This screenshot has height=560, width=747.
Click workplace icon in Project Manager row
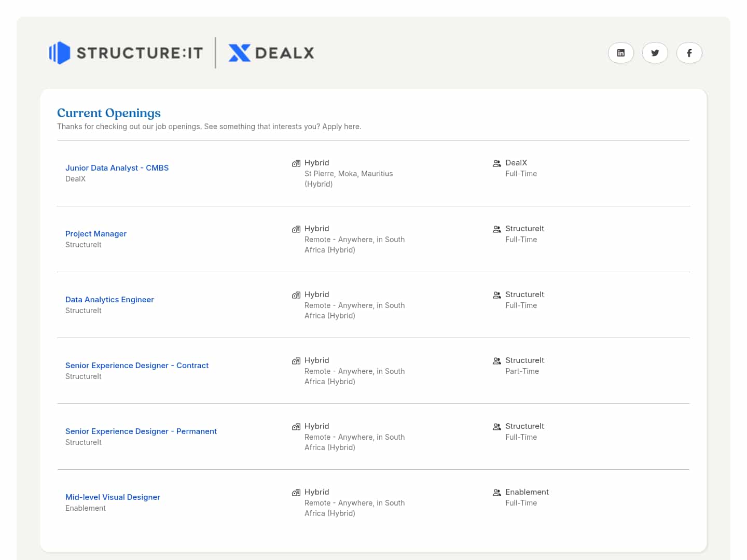[296, 229]
